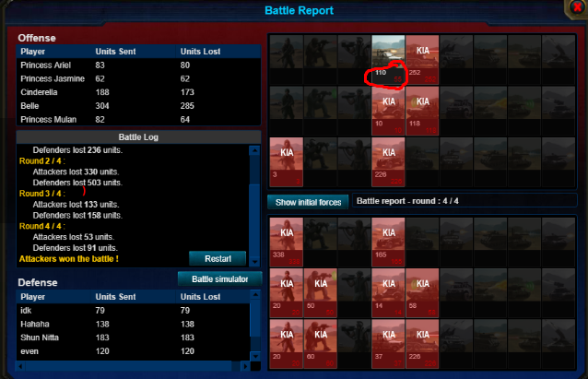Viewport: 588px width, 379px height.
Task: Click the defense KIA tile showing 37
Action: (x=388, y=344)
